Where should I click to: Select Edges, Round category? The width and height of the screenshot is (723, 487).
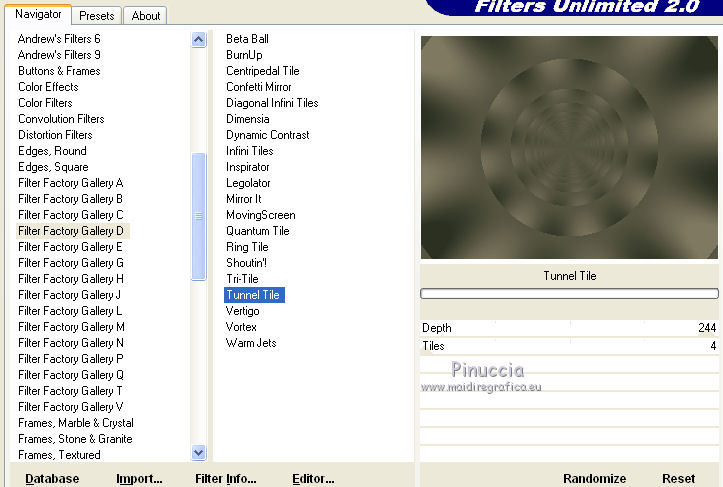52,151
